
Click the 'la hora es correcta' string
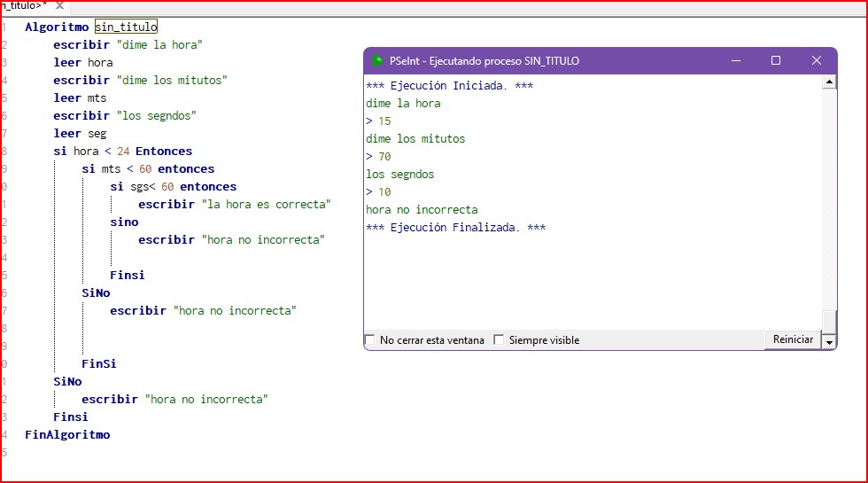point(266,205)
